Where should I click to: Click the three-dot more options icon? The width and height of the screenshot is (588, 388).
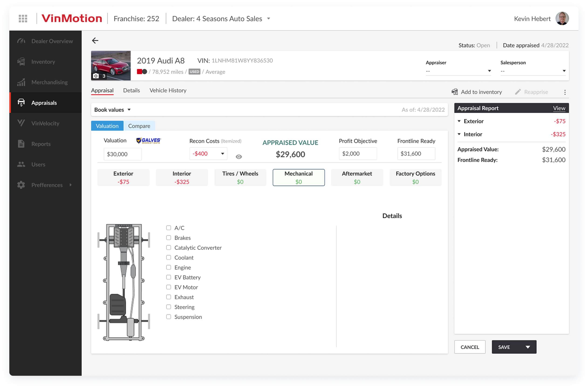[x=565, y=92]
